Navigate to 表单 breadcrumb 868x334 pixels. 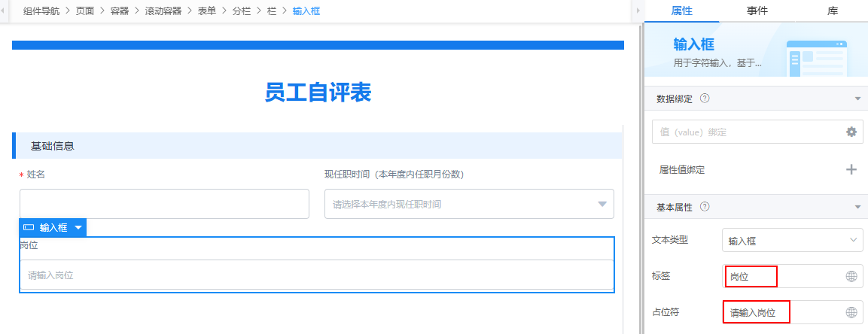(207, 11)
